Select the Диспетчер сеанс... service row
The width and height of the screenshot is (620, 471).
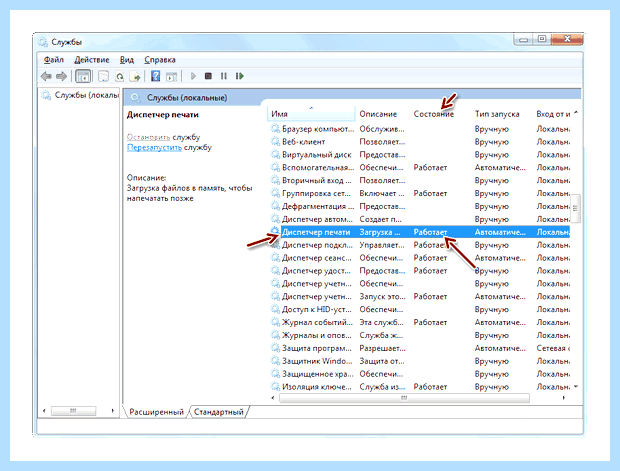click(x=420, y=257)
